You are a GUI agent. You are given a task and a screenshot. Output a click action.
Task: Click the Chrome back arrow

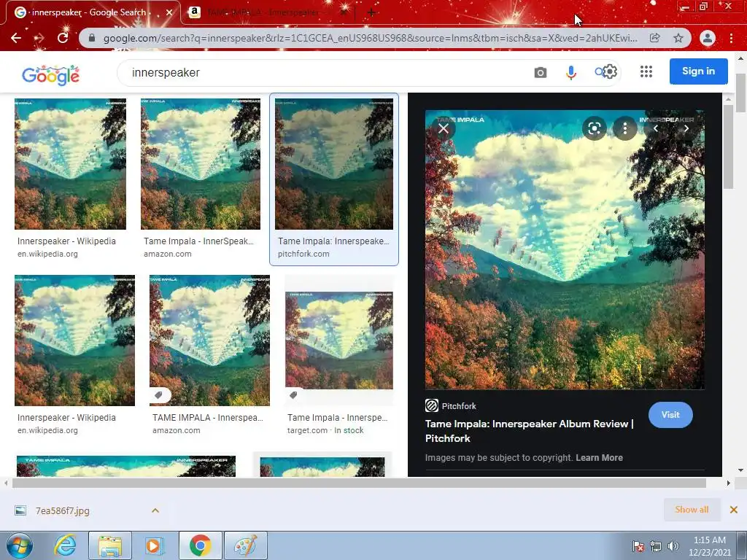[16, 38]
